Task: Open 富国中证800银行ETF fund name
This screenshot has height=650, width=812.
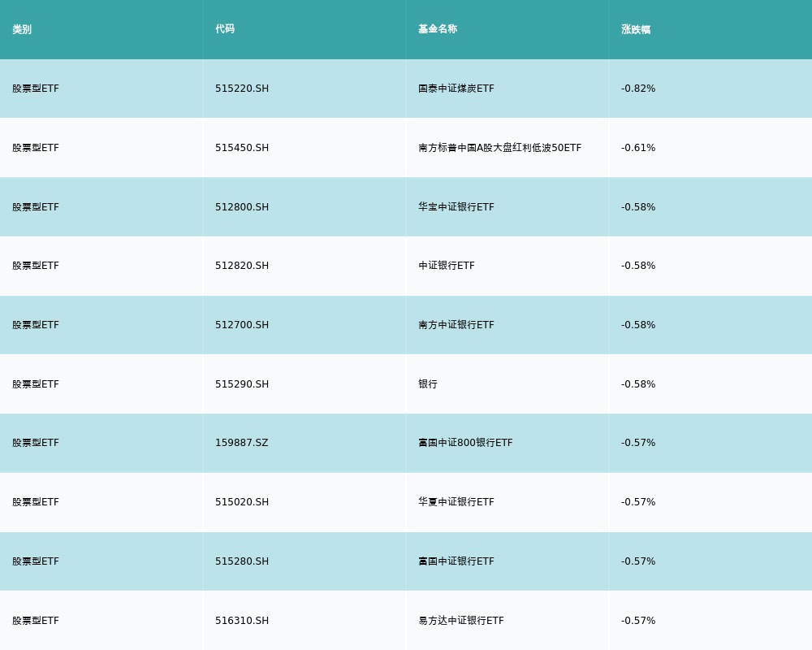Action: pyautogui.click(x=465, y=443)
